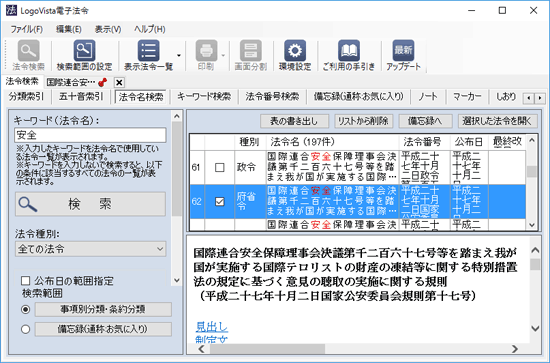This screenshot has height=363, width=550.
Task: Click the 法令名 (197件) column header
Action: click(x=333, y=142)
